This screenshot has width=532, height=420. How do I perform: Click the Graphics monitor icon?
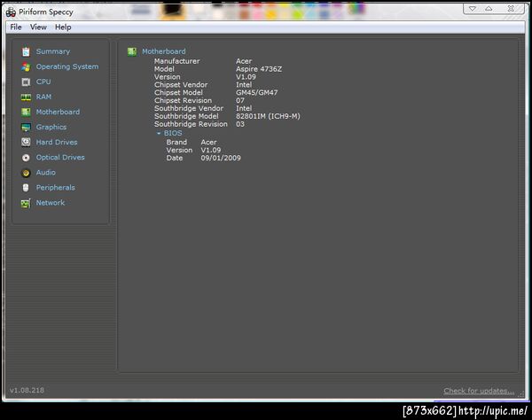(x=26, y=128)
